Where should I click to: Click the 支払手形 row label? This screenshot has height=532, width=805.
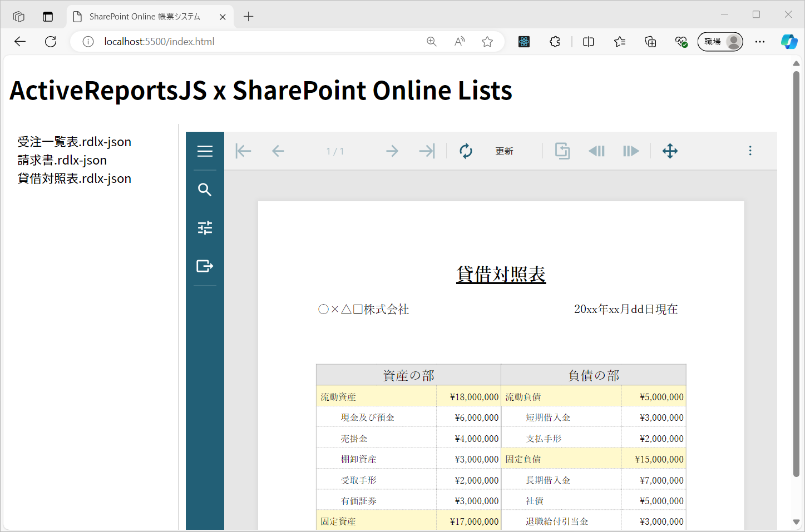click(x=544, y=439)
